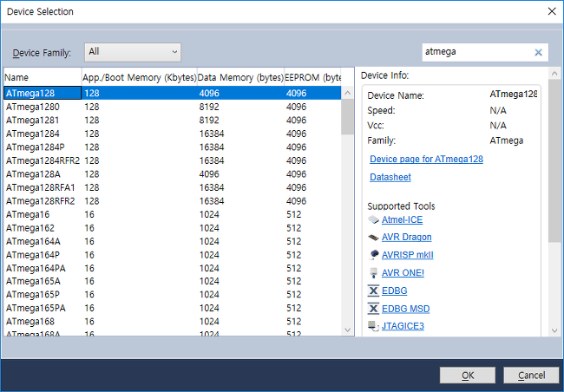This screenshot has width=564, height=392.
Task: Click device list scroll up arrow
Action: point(347,93)
